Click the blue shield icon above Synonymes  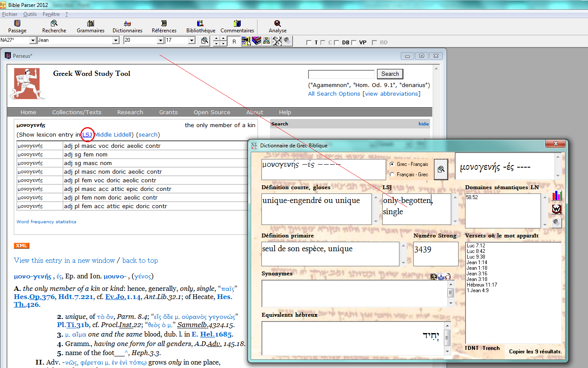point(441,276)
